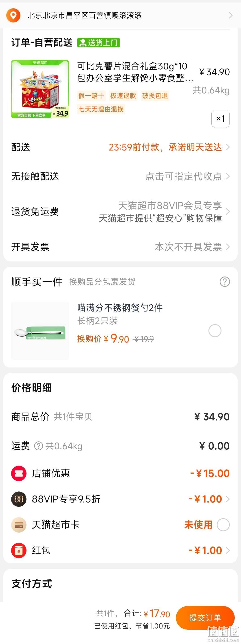
Task: Tap the shipping fee question mark icon
Action: [38, 446]
